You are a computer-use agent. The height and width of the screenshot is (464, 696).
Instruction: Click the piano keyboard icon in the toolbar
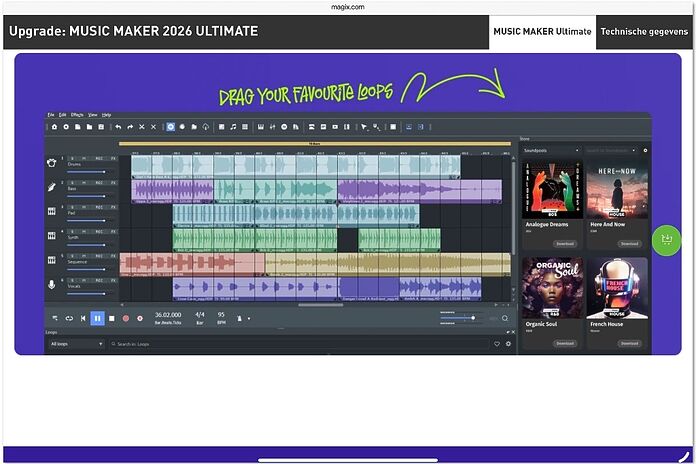[261, 127]
